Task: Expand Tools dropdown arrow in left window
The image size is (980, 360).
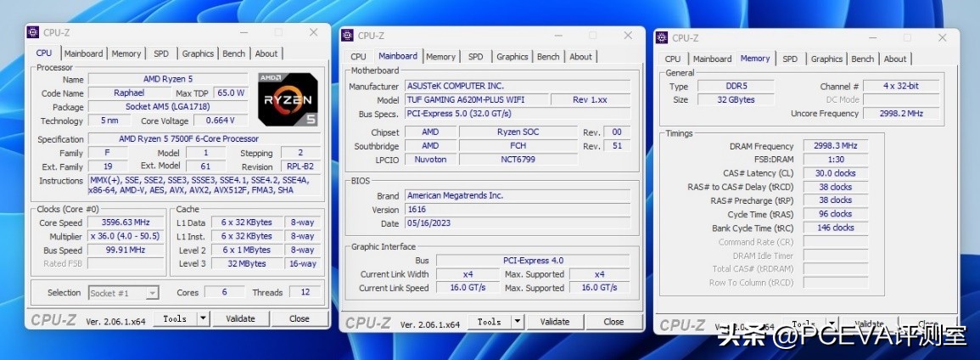Action: [x=203, y=319]
